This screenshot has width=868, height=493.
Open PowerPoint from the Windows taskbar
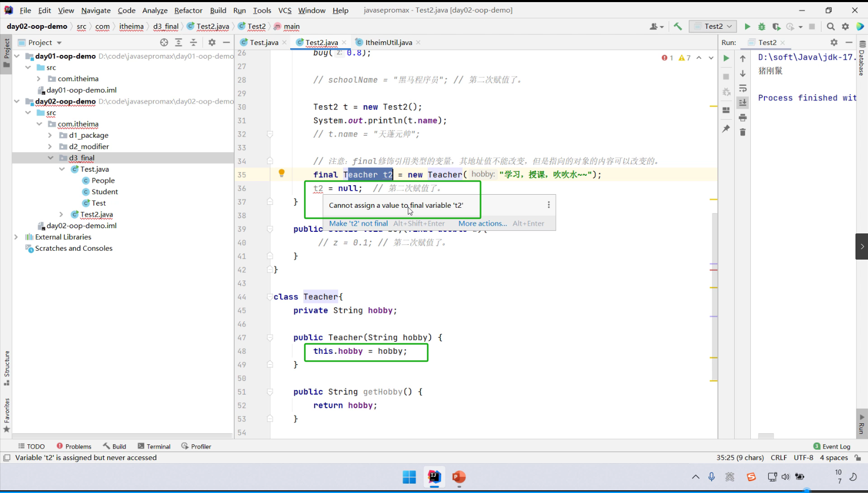[x=459, y=477]
